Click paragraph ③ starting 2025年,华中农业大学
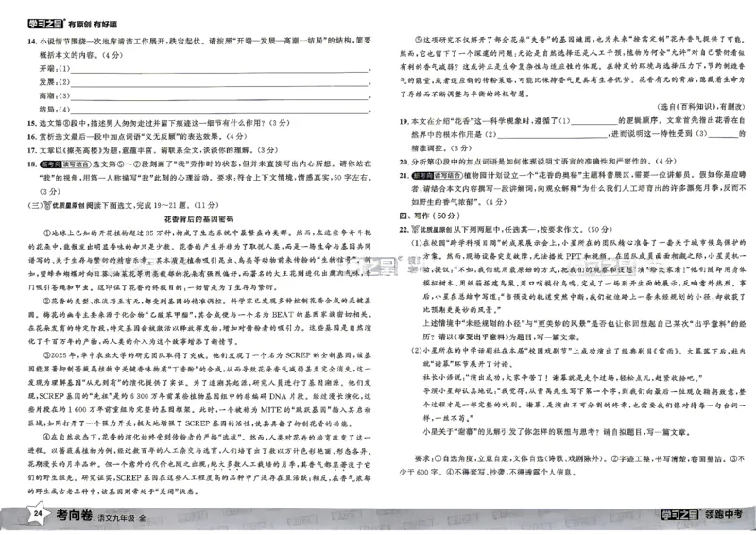 pyautogui.click(x=199, y=389)
